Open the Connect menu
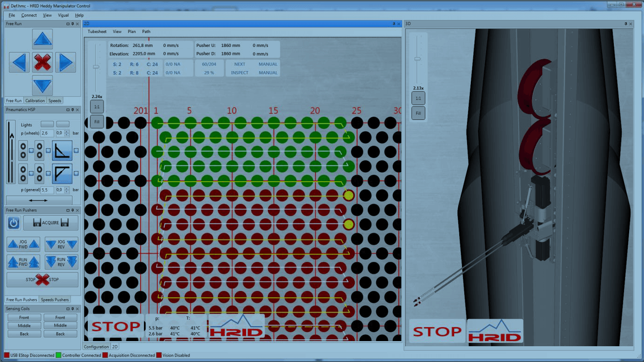The image size is (644, 362). pos(29,15)
